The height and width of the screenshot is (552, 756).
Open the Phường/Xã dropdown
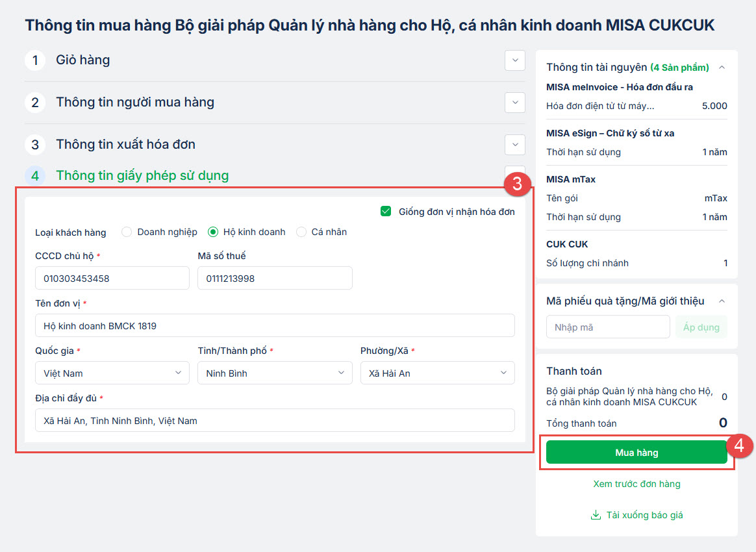pyautogui.click(x=437, y=373)
